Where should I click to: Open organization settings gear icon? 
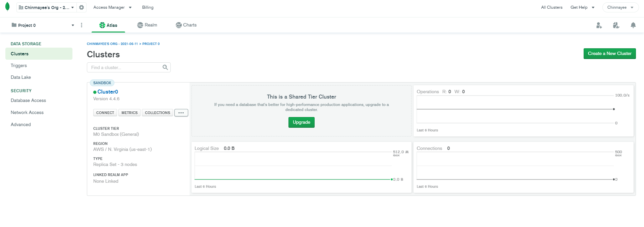click(82, 7)
